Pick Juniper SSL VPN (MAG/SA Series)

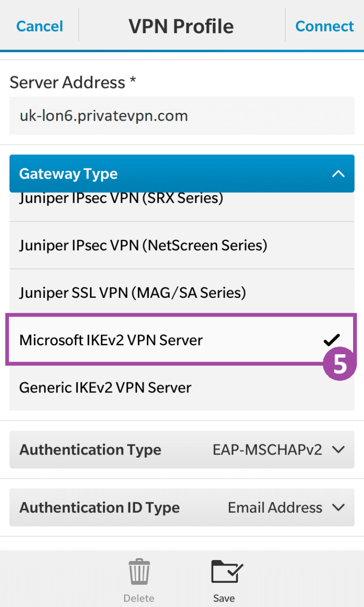(x=132, y=292)
